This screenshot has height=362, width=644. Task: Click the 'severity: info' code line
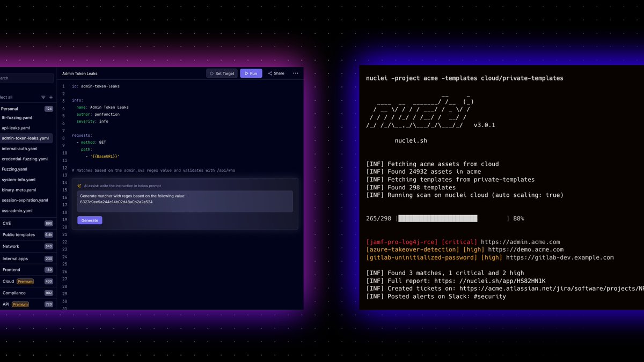point(92,121)
